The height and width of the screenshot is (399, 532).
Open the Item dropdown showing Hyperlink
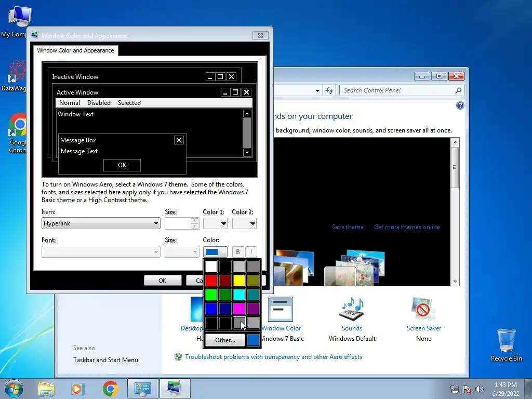point(101,223)
